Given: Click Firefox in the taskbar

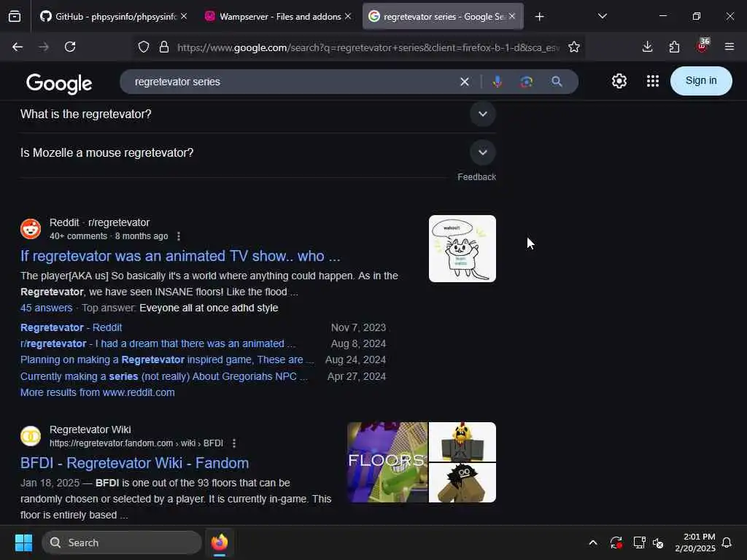Looking at the screenshot, I should point(220,542).
